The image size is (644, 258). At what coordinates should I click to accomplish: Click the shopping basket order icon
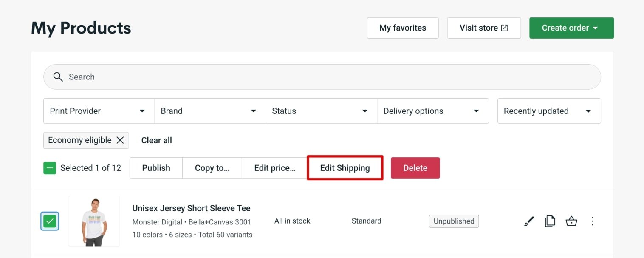point(571,221)
